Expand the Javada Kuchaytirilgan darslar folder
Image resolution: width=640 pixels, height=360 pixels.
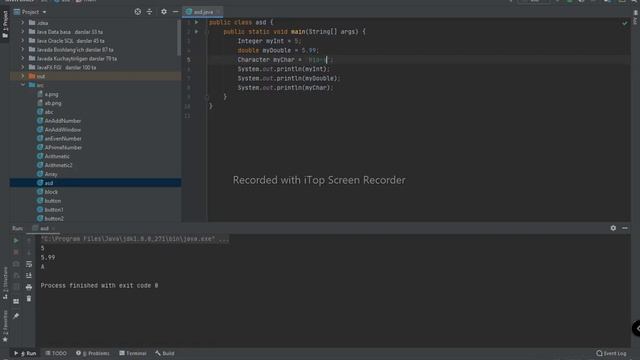click(23, 59)
